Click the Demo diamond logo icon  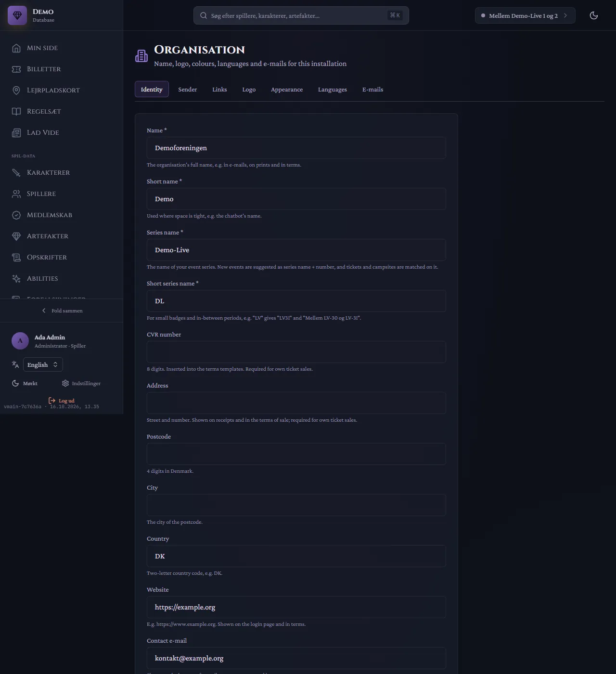coord(17,15)
